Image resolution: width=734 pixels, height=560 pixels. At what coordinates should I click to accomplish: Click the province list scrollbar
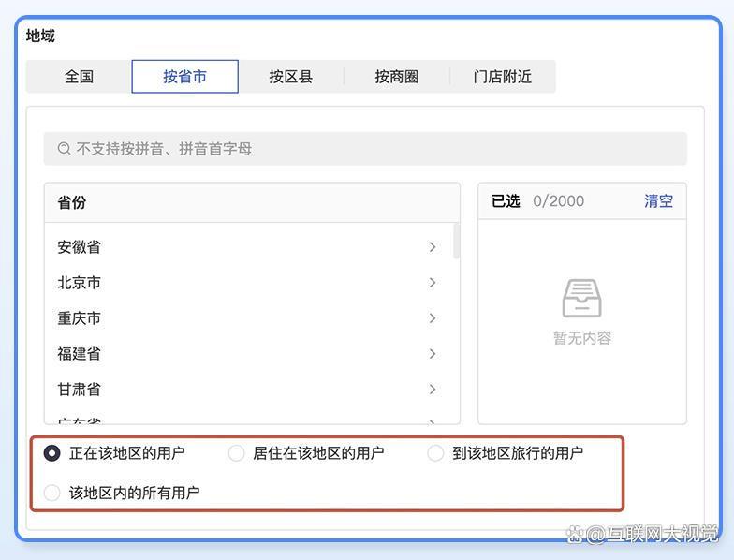pyautogui.click(x=456, y=241)
